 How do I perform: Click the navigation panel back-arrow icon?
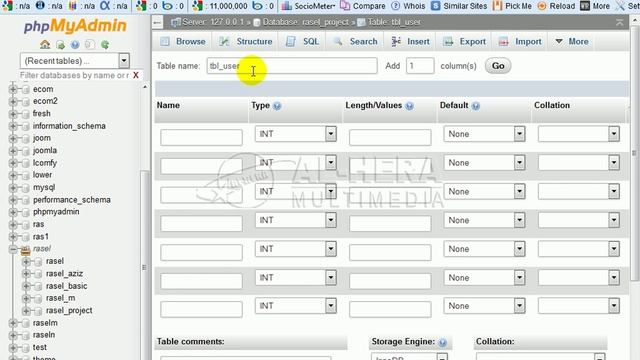tap(158, 22)
